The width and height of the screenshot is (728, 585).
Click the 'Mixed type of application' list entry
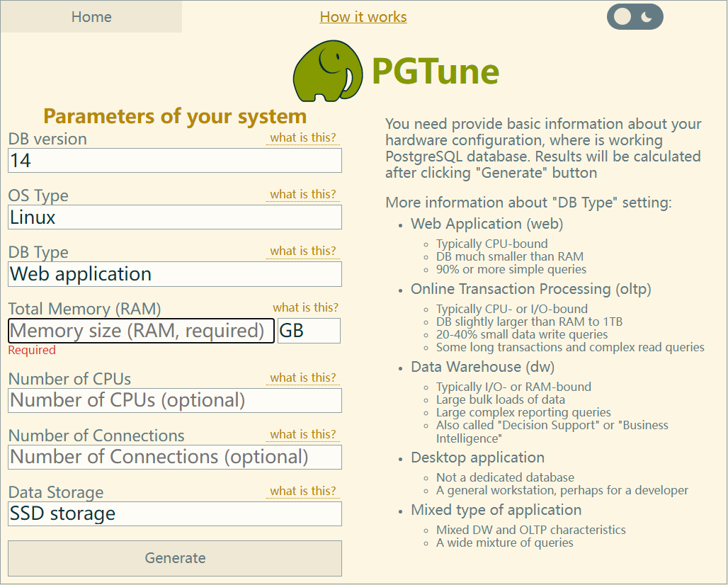tap(496, 510)
